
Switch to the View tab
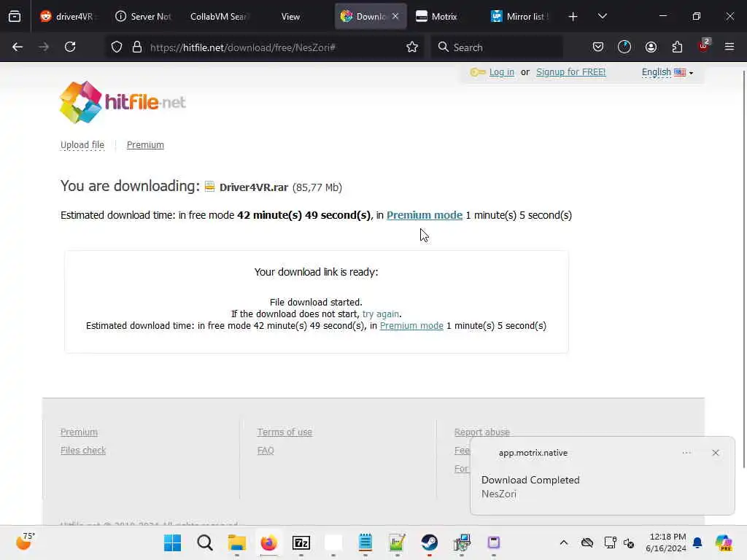click(290, 17)
